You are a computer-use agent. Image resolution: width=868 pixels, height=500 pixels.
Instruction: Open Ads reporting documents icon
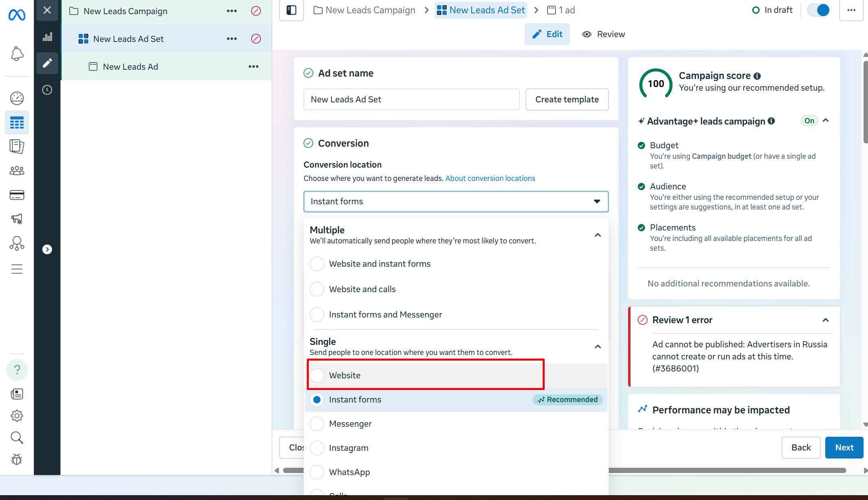[17, 146]
